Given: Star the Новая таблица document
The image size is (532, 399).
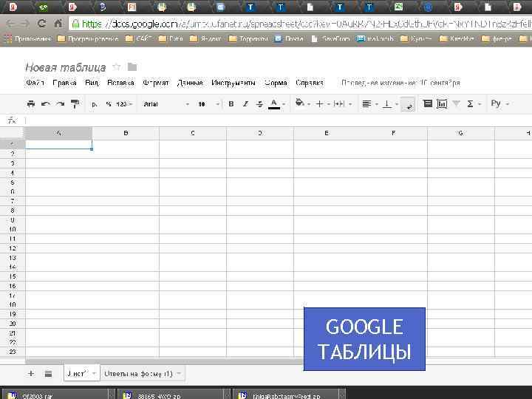Looking at the screenshot, I should coord(117,66).
